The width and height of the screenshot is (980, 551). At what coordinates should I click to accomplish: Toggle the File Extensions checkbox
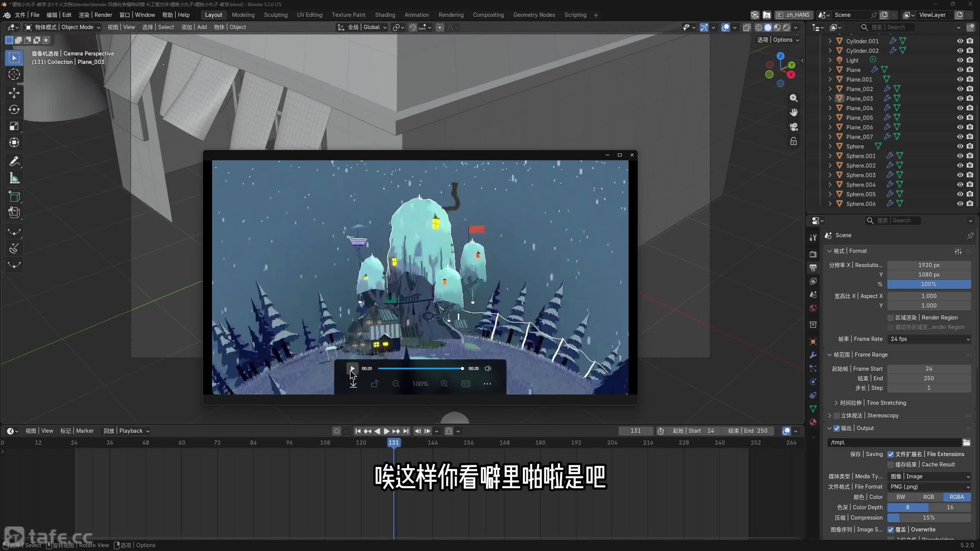(890, 454)
